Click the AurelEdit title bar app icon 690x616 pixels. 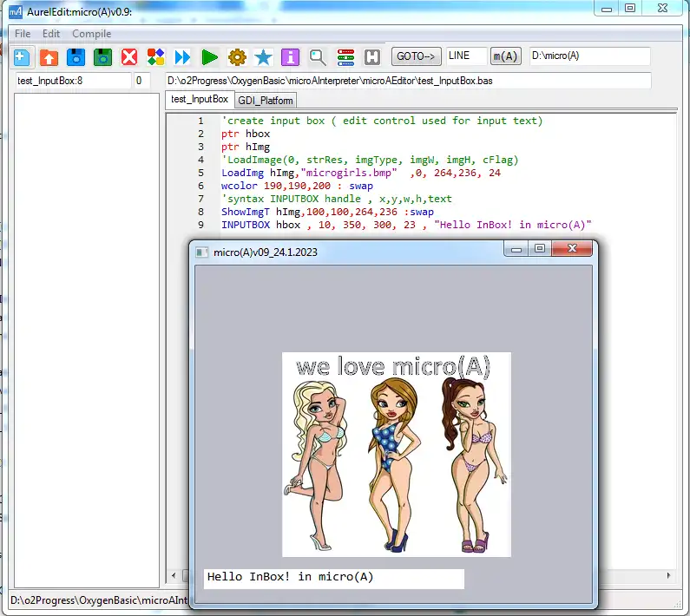click(x=16, y=11)
